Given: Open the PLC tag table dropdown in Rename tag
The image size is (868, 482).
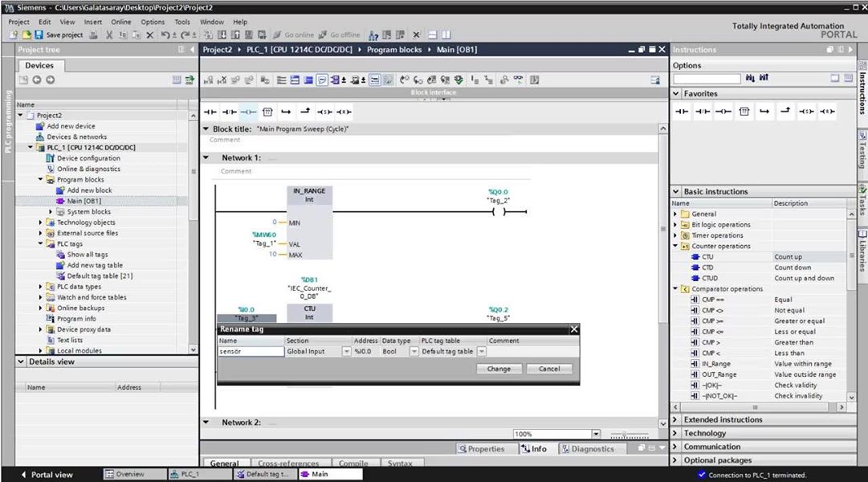Looking at the screenshot, I should 482,351.
